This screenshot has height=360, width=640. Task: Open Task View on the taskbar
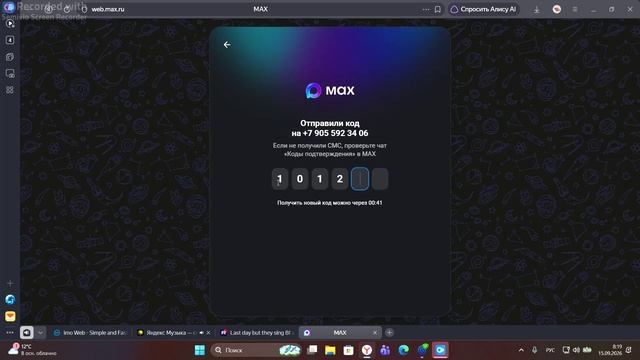tap(312, 350)
